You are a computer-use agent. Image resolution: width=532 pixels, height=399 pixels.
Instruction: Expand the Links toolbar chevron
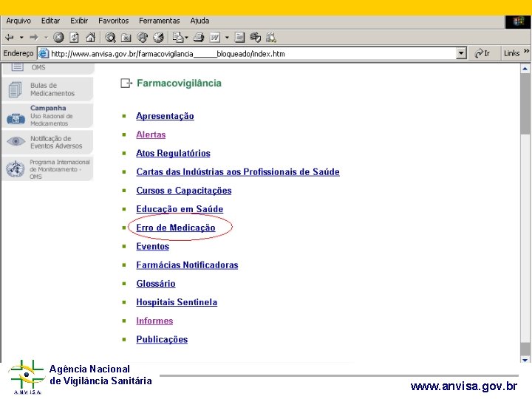(526, 51)
